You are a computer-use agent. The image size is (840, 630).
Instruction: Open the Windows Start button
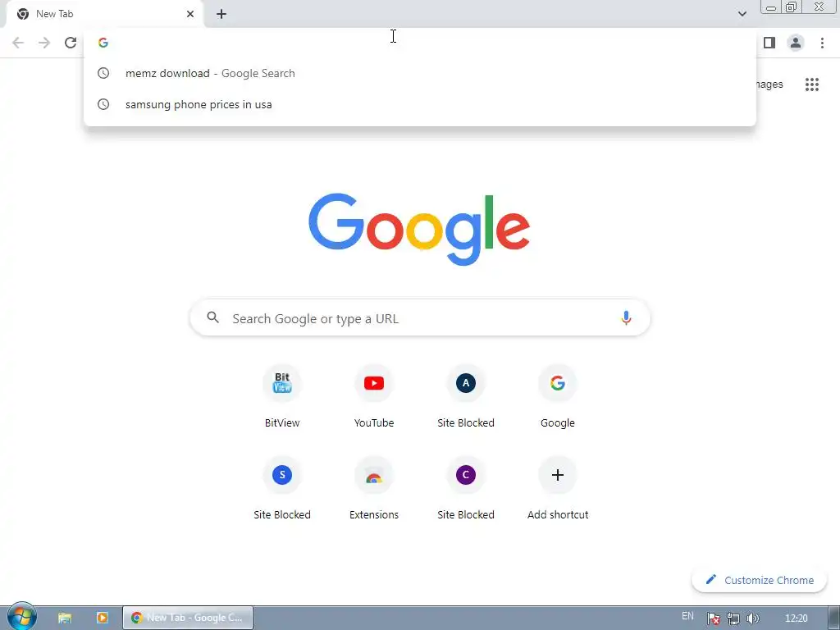[x=22, y=616]
